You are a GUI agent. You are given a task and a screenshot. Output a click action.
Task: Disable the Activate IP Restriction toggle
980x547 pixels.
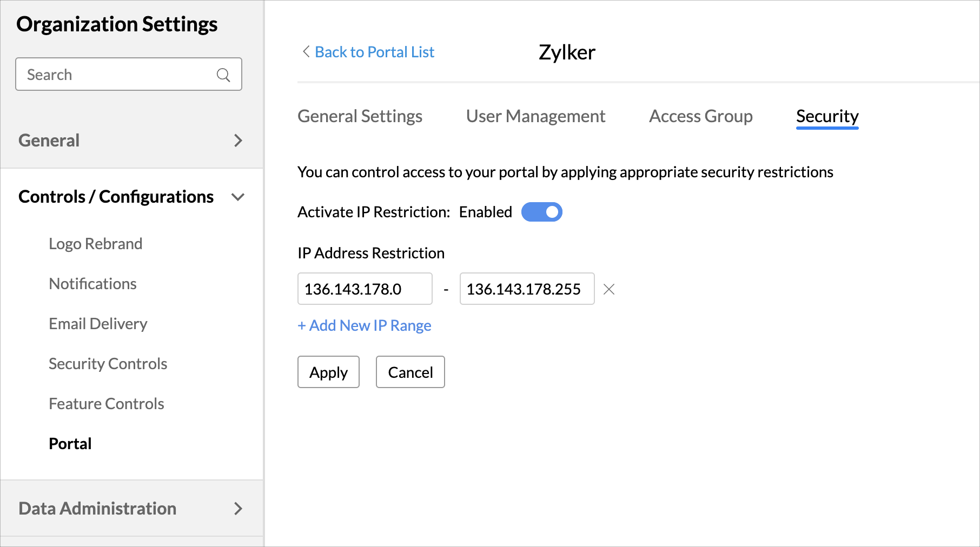pos(542,212)
